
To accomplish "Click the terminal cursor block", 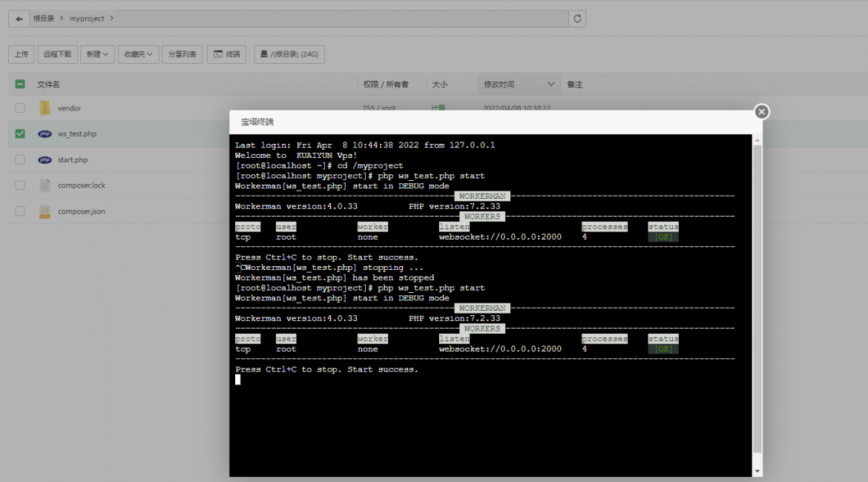I will click(237, 380).
